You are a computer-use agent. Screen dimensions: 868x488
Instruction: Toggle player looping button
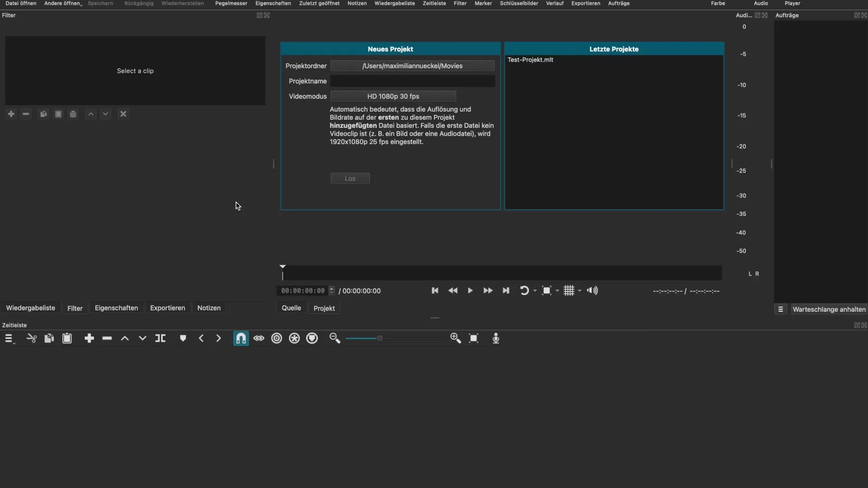(524, 291)
